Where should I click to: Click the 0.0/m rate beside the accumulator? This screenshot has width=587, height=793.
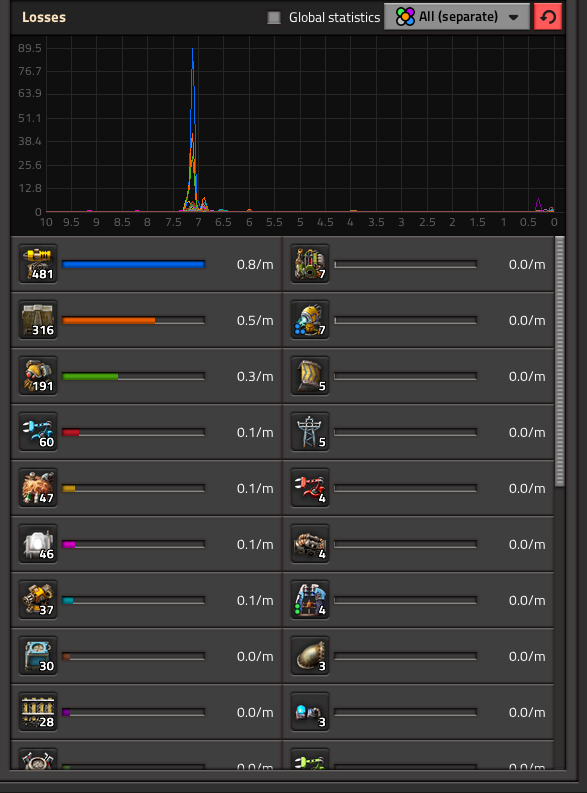(255, 713)
